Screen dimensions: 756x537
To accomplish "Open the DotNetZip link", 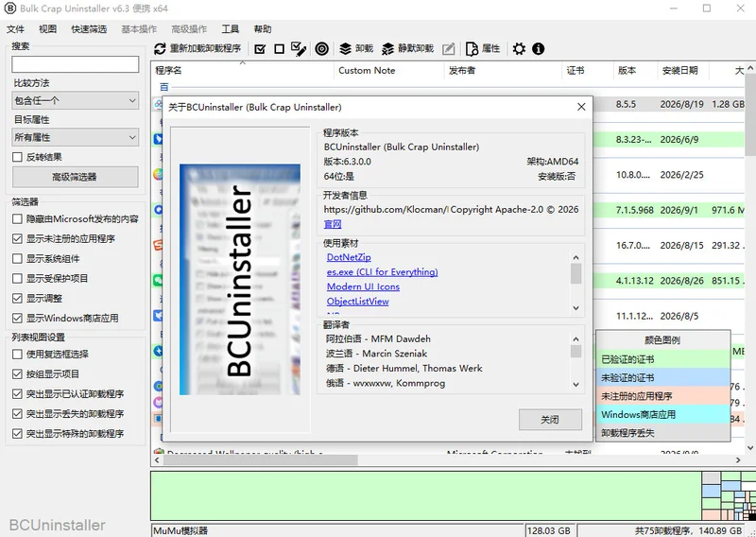I will pos(349,257).
